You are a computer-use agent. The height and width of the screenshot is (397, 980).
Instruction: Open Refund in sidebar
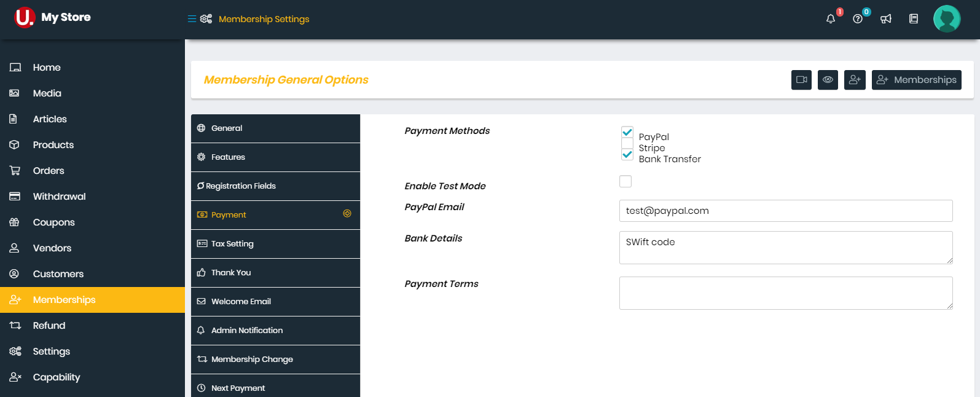pyautogui.click(x=92, y=326)
